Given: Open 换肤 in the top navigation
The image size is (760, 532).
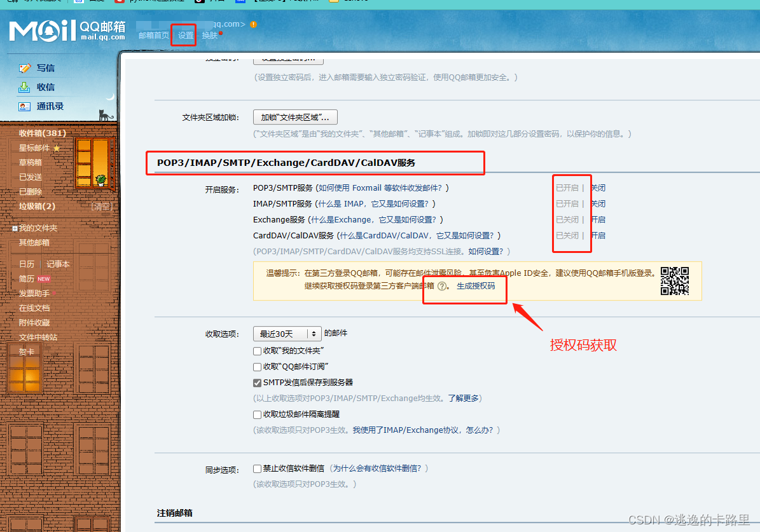Looking at the screenshot, I should coord(210,36).
